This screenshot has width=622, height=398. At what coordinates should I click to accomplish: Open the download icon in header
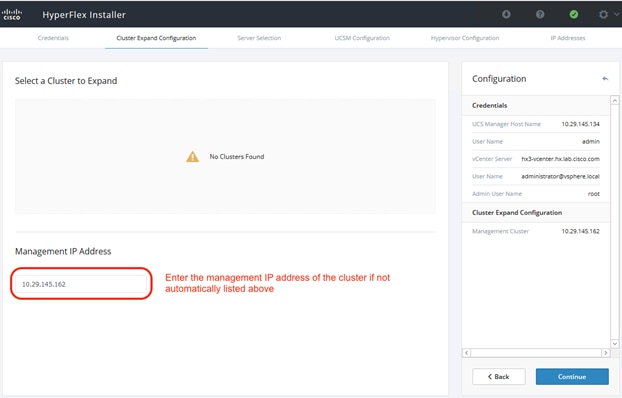pyautogui.click(x=506, y=14)
